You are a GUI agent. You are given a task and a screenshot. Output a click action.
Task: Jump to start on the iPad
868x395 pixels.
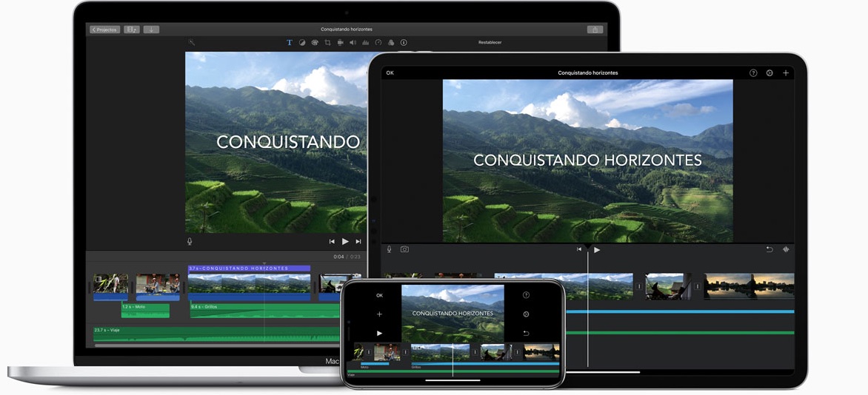[579, 249]
